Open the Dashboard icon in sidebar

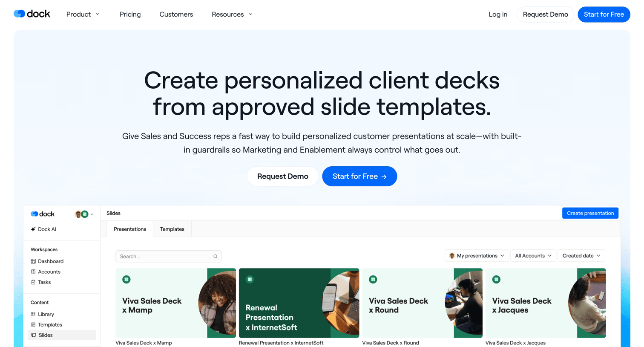pos(33,261)
